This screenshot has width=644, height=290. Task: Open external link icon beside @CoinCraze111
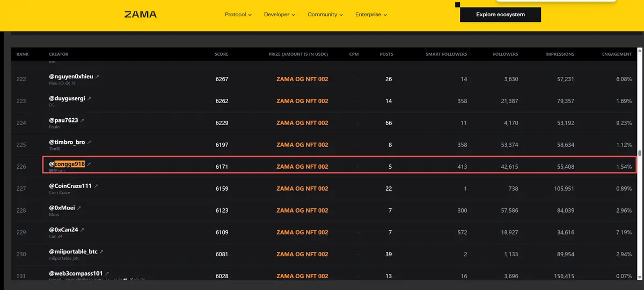pos(96,186)
